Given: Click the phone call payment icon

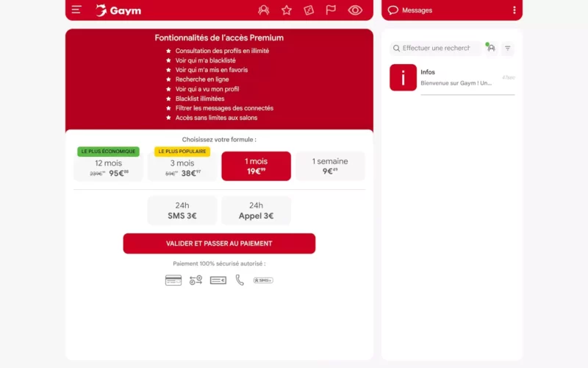Looking at the screenshot, I should (x=240, y=280).
